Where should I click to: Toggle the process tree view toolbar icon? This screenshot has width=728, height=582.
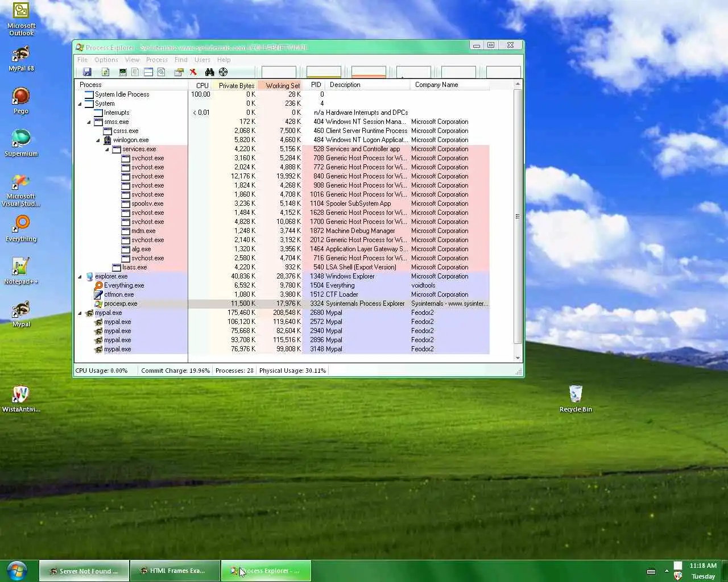[135, 72]
